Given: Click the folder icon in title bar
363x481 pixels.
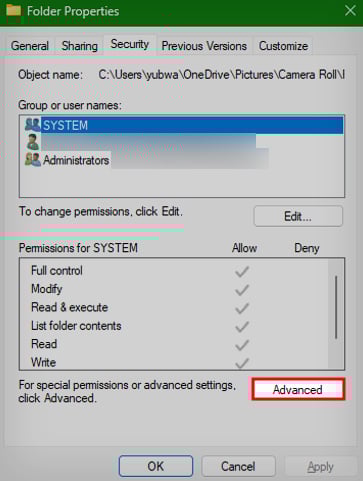Looking at the screenshot, I should 13,11.
